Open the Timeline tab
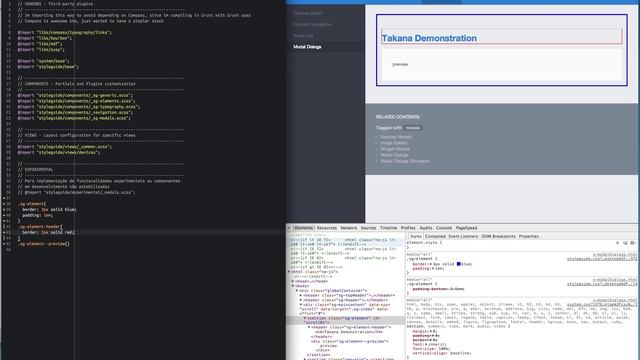640x360 pixels. pos(388,228)
